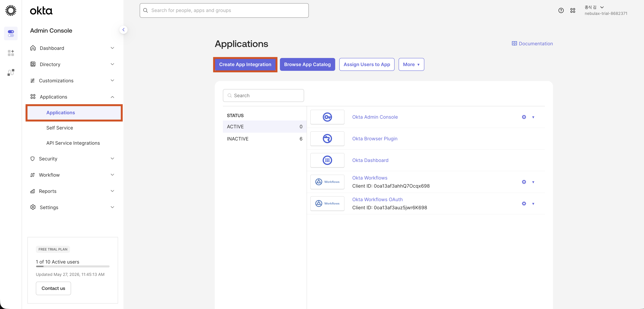Click the Reports chart icon
The width and height of the screenshot is (644, 309).
coord(32,191)
